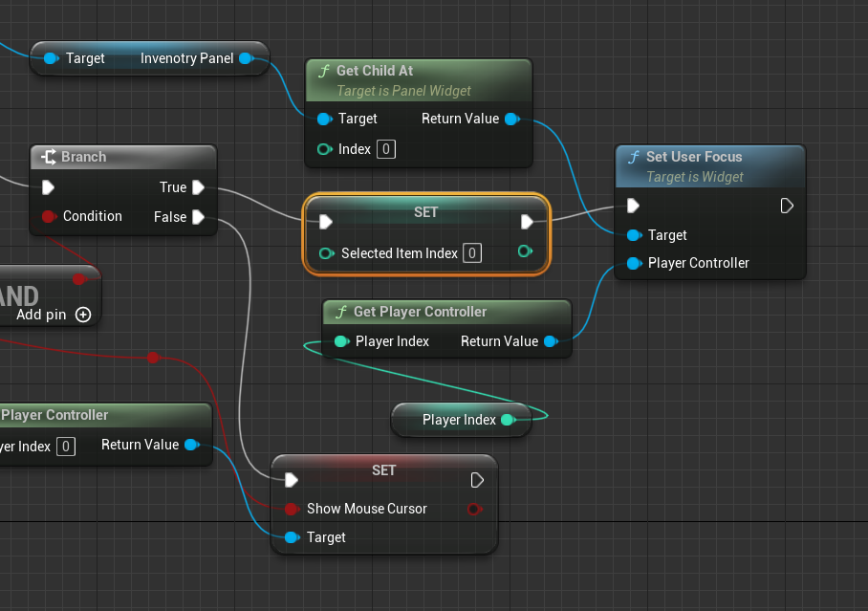Viewport: 868px width, 611px height.
Task: Click the Branch execution input pin
Action: [x=48, y=187]
